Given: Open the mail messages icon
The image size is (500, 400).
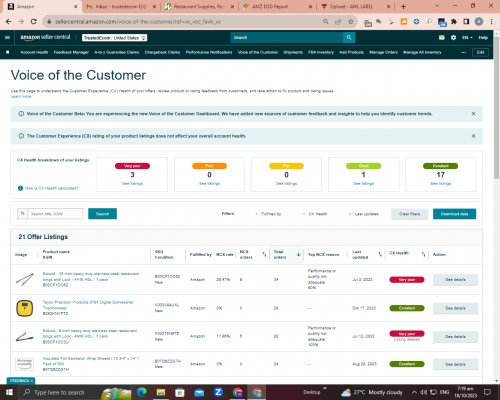Looking at the screenshot, I should pos(442,37).
